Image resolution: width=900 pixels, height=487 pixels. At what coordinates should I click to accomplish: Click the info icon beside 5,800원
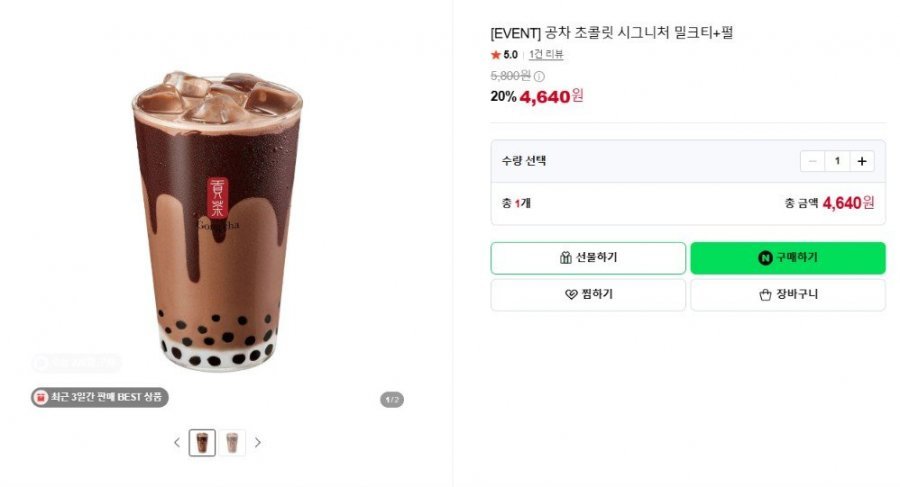(x=539, y=76)
